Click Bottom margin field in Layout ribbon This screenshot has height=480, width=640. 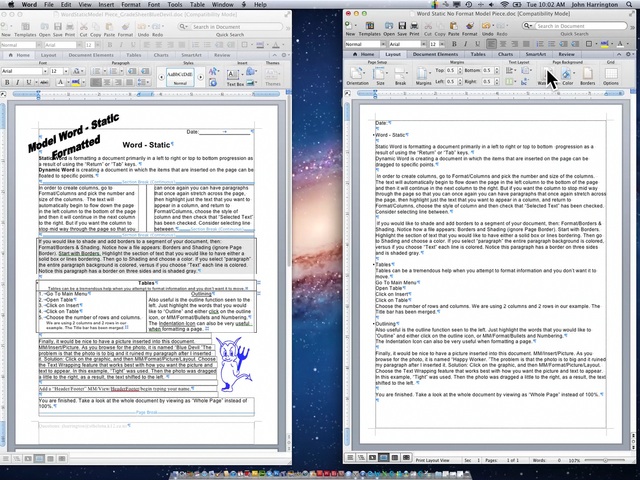(487, 71)
